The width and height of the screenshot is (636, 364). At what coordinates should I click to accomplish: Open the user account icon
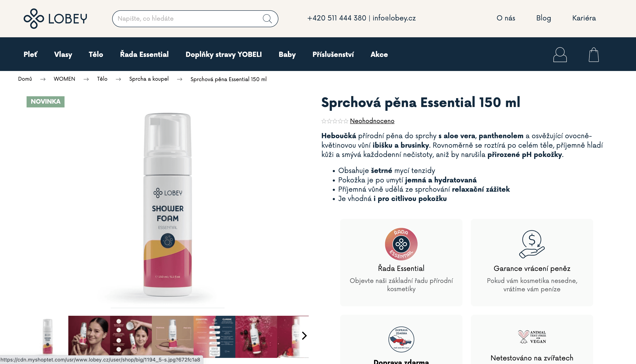click(x=560, y=55)
